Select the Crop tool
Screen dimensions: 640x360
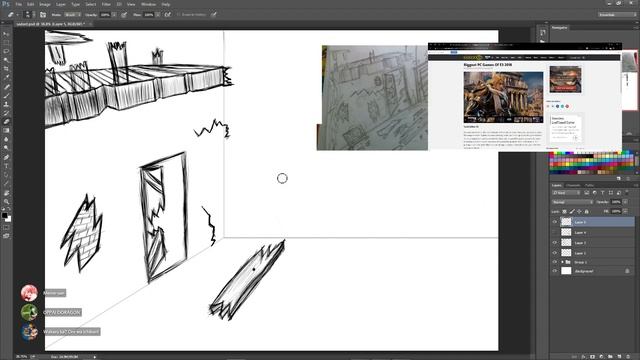pos(6,69)
